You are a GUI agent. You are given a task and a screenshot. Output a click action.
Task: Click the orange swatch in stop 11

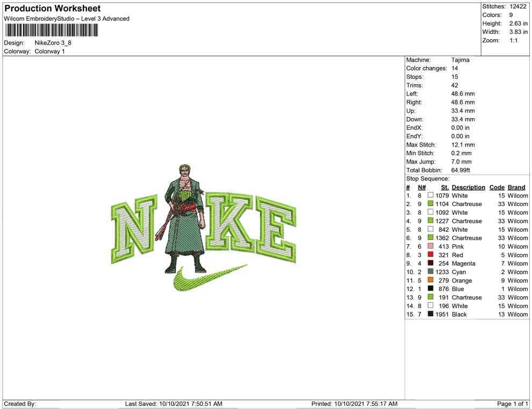(x=430, y=280)
